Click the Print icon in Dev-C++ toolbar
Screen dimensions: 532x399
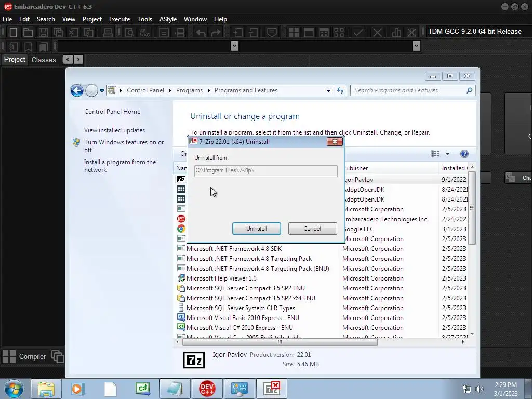point(108,33)
